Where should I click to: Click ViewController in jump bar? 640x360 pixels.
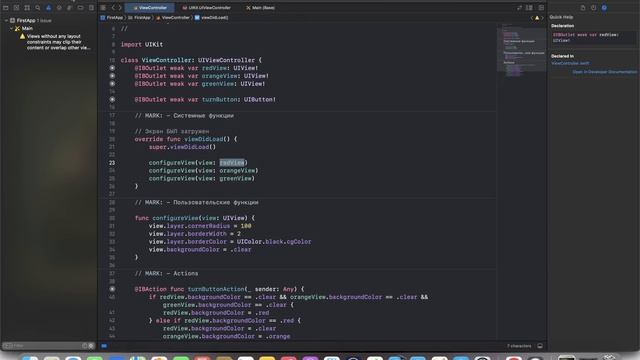click(x=173, y=18)
